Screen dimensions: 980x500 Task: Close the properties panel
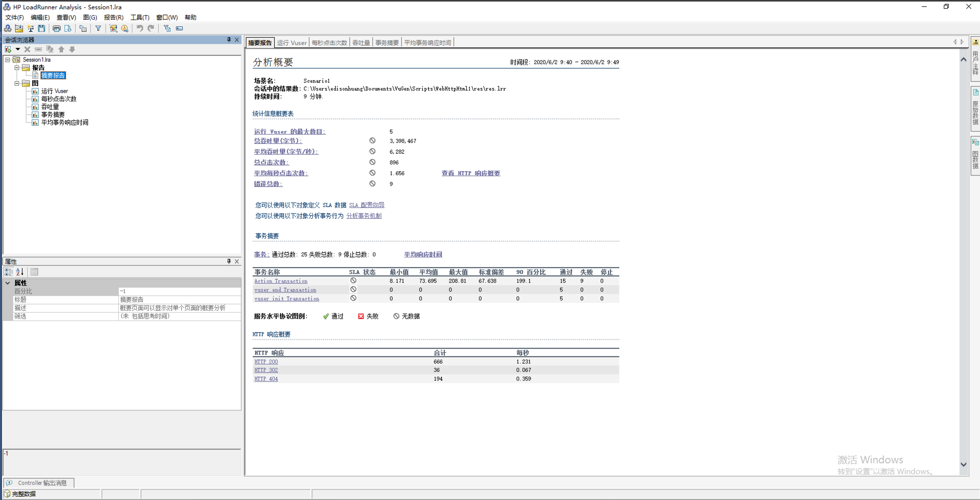click(x=237, y=261)
